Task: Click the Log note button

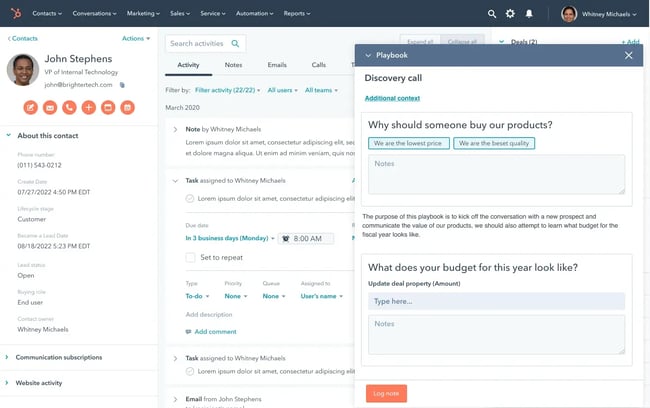Action: (x=386, y=393)
